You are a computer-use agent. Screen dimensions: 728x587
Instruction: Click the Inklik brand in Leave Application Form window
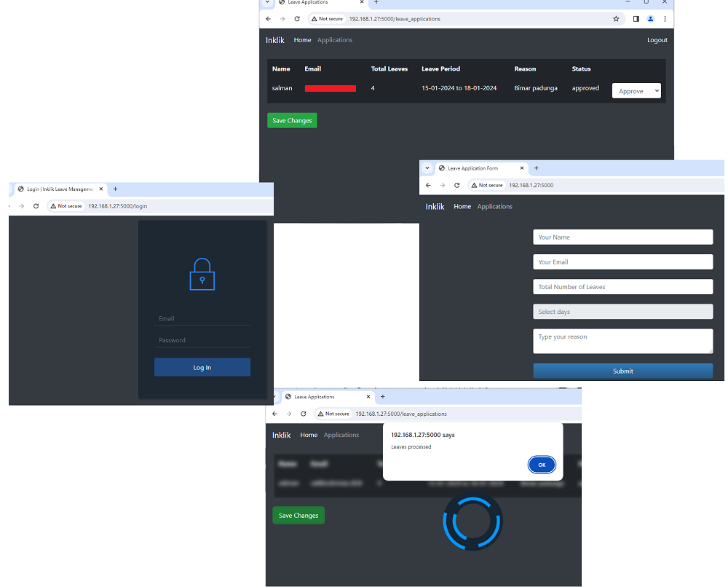(435, 207)
